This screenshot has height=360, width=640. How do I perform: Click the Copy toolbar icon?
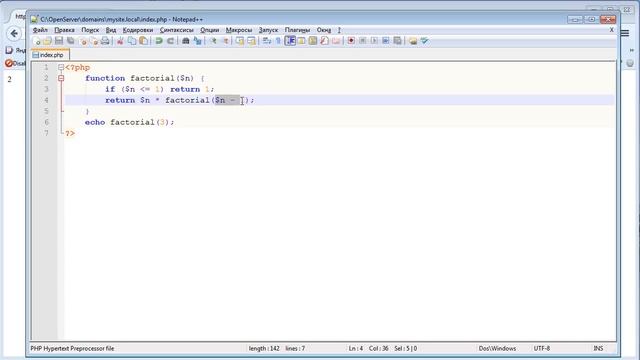pyautogui.click(x=132, y=41)
